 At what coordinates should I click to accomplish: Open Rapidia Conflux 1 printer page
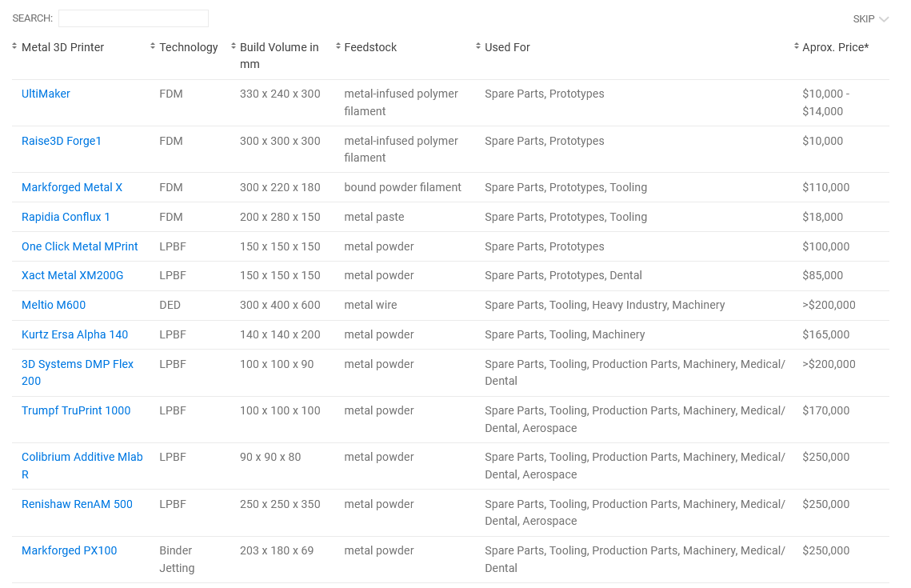(66, 217)
